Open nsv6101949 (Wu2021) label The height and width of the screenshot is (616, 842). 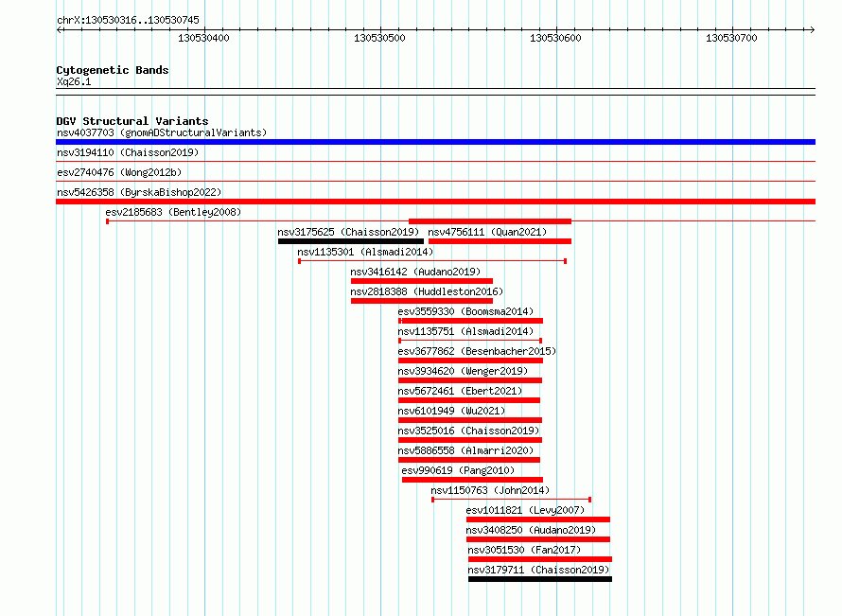click(451, 411)
